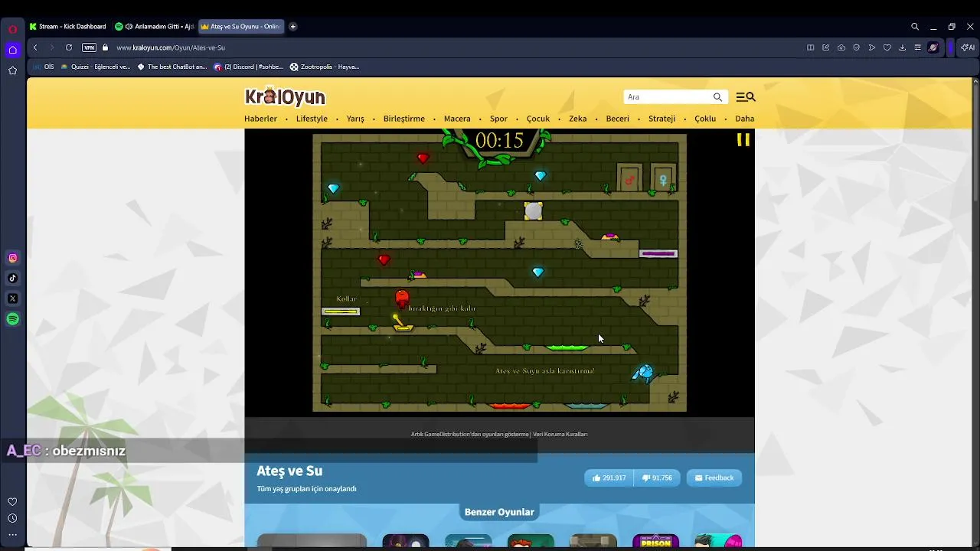
Task: Click the padlock site info icon
Action: pos(106,47)
